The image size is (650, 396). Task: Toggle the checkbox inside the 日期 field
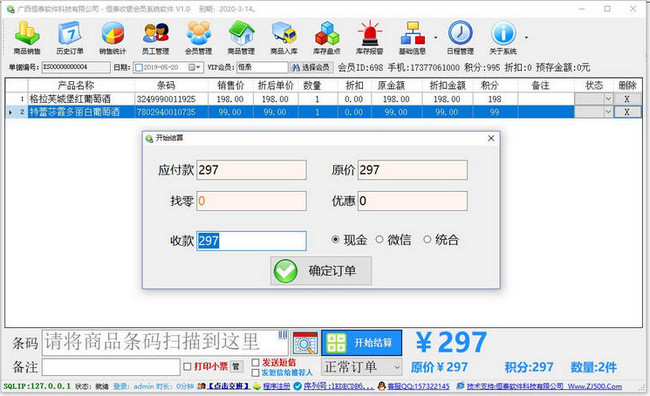139,67
